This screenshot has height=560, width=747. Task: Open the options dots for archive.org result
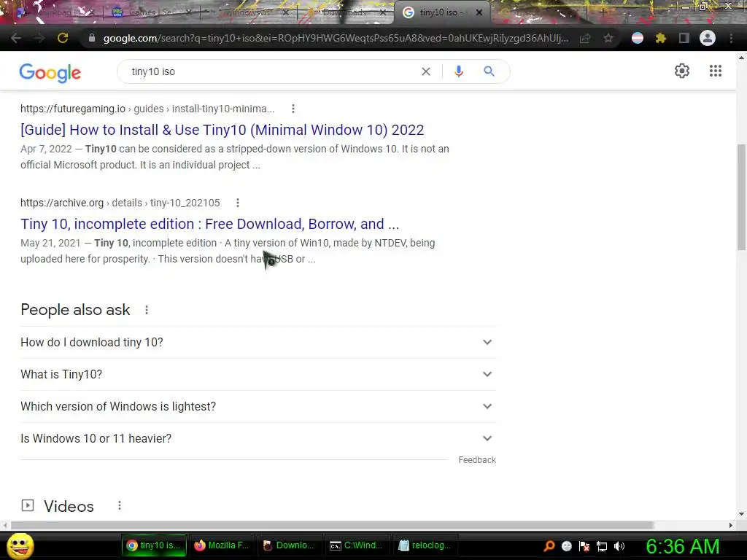point(237,203)
